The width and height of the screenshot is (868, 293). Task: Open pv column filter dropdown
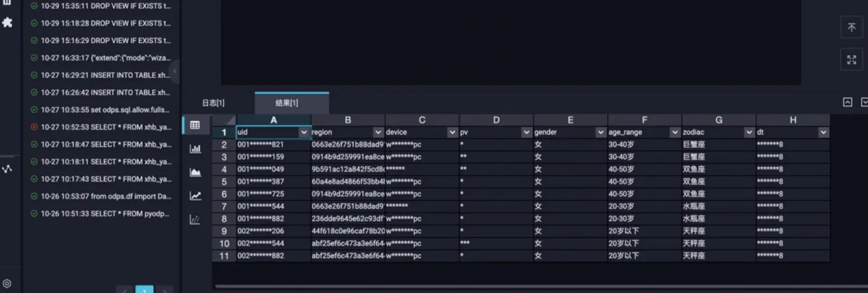click(x=526, y=132)
